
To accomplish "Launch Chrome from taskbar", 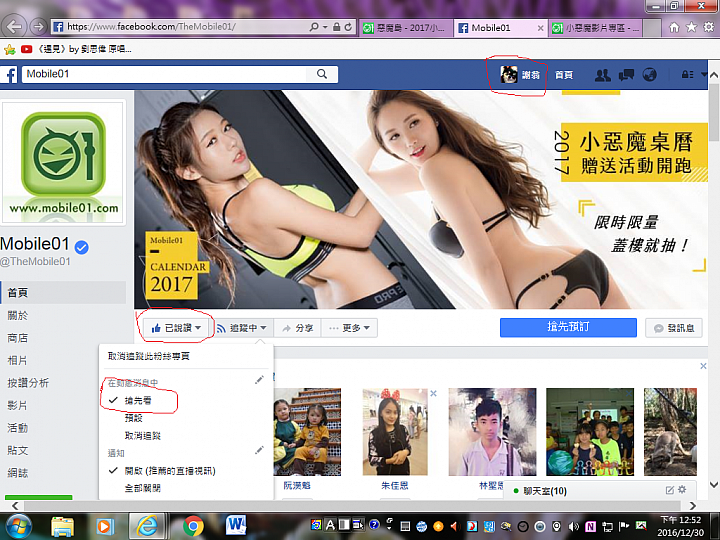I will (193, 527).
